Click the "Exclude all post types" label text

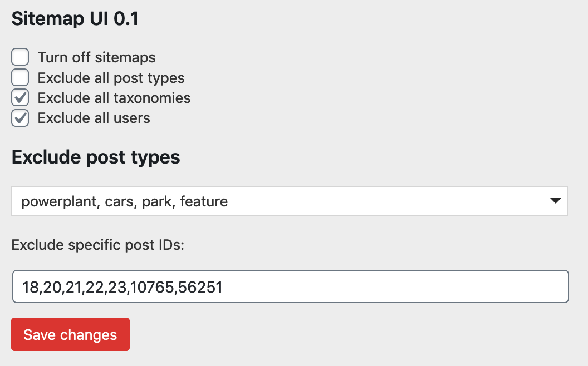tap(111, 78)
